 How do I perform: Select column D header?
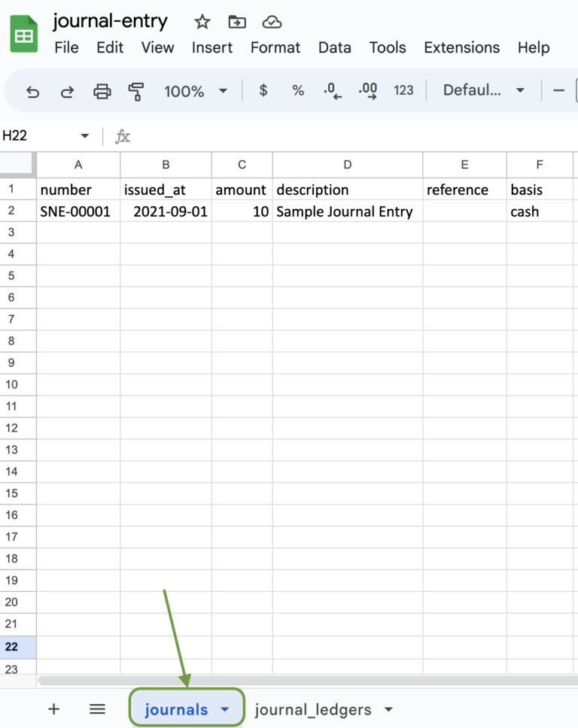coord(348,165)
